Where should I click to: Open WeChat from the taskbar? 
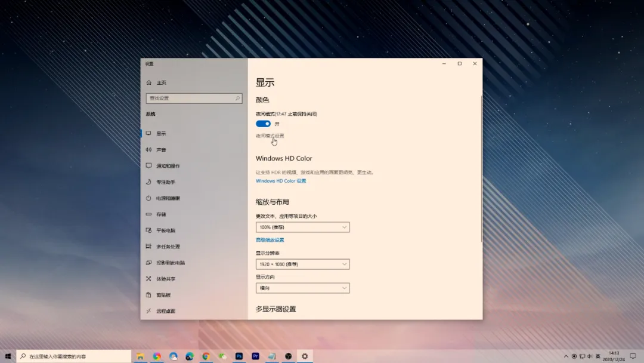click(x=222, y=356)
